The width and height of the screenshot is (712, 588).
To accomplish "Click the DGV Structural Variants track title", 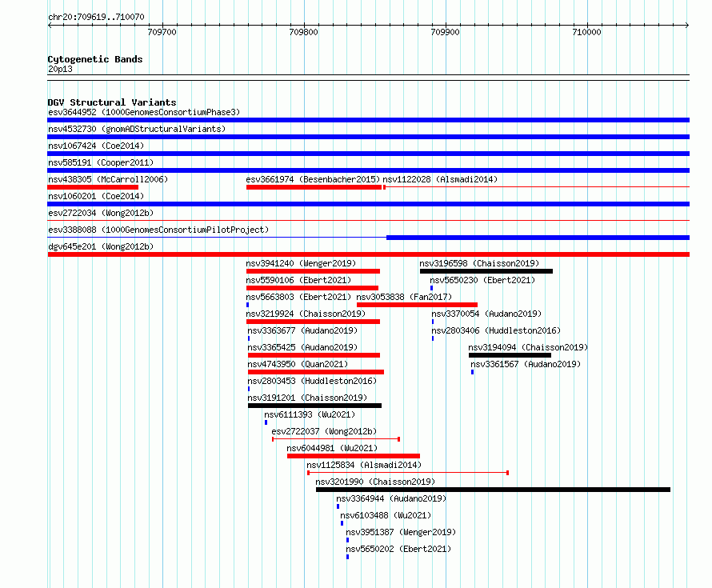I will point(112,102).
